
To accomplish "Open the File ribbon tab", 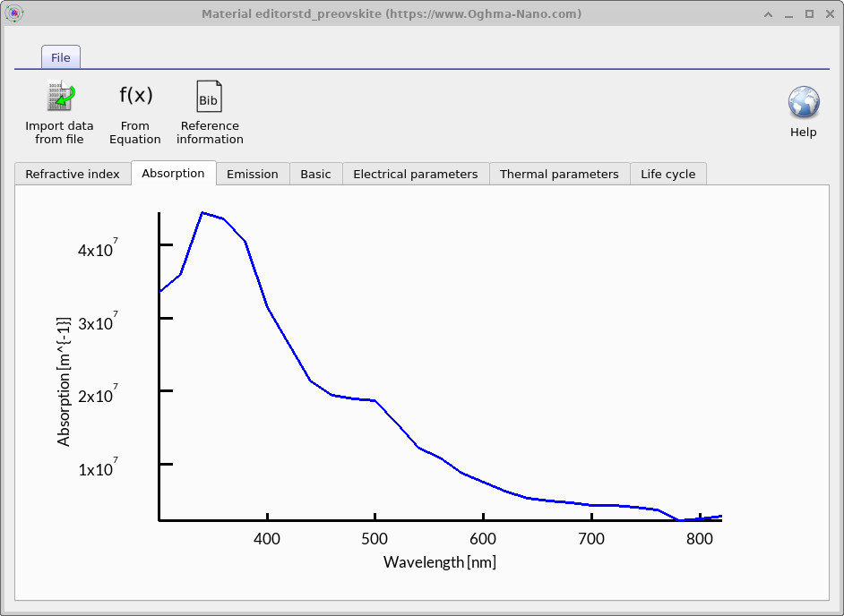I will pyautogui.click(x=60, y=56).
